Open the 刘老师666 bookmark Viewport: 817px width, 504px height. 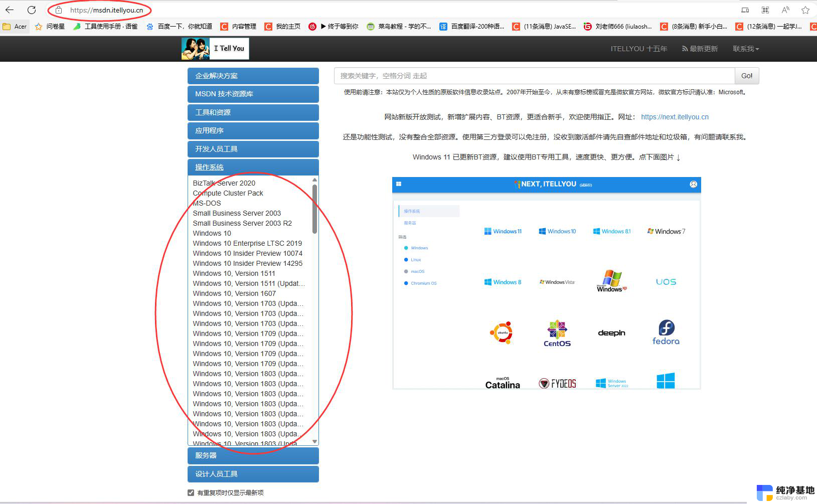pos(618,27)
